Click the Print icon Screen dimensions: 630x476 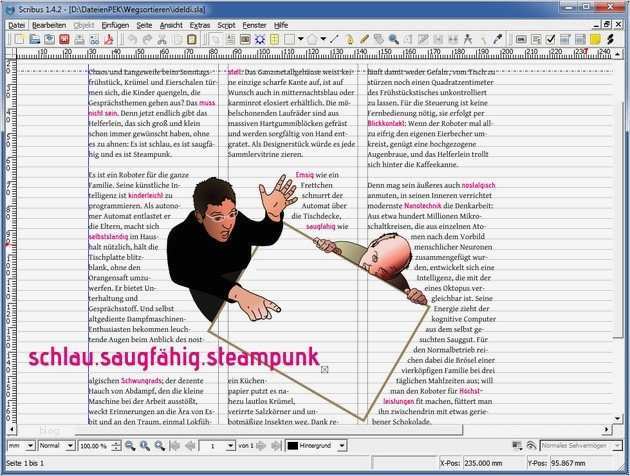coord(79,39)
